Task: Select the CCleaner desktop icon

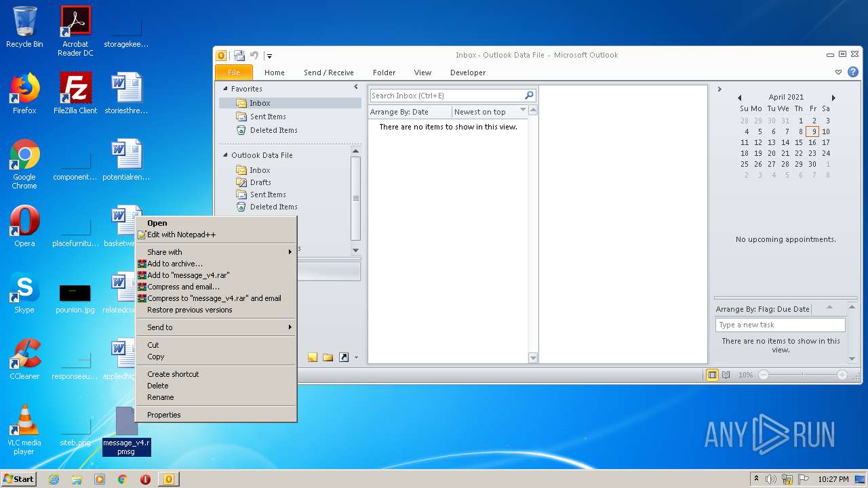Action: 24,359
